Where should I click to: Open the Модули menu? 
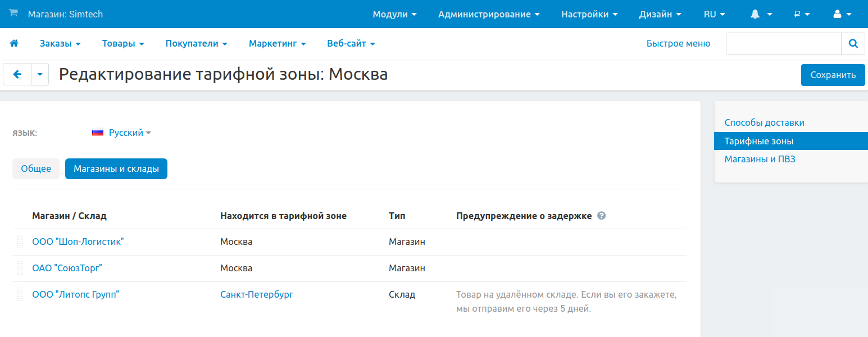pyautogui.click(x=394, y=15)
